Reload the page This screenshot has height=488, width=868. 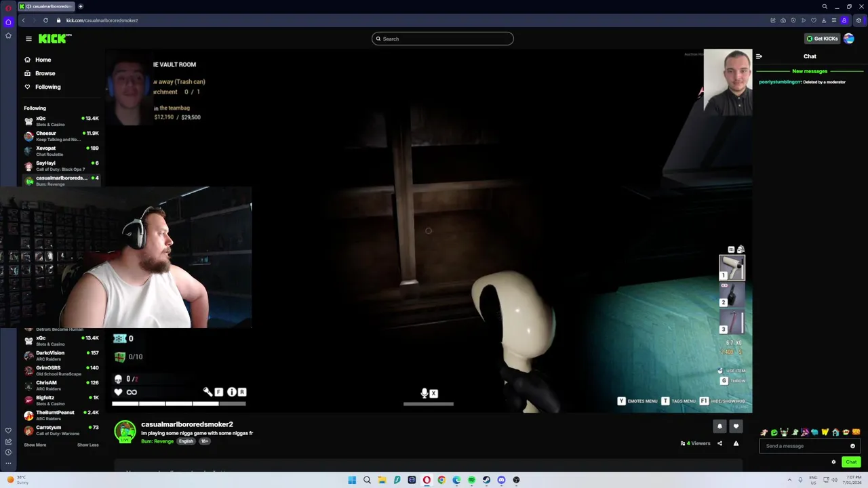45,20
